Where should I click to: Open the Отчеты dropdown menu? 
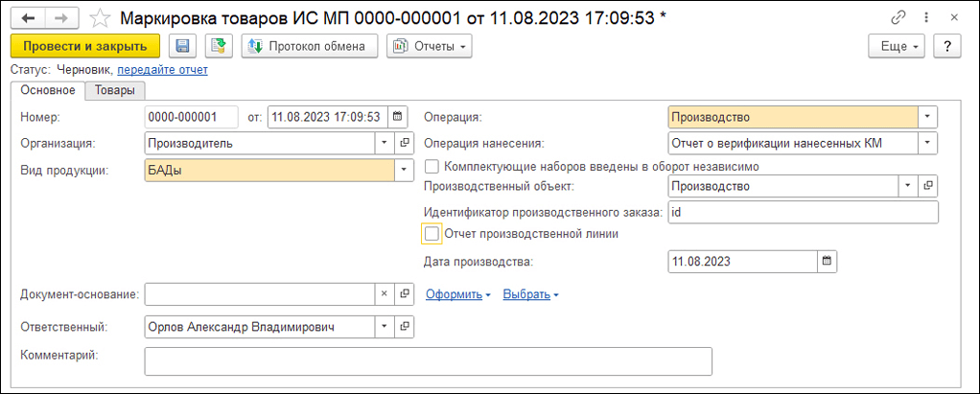pyautogui.click(x=429, y=46)
